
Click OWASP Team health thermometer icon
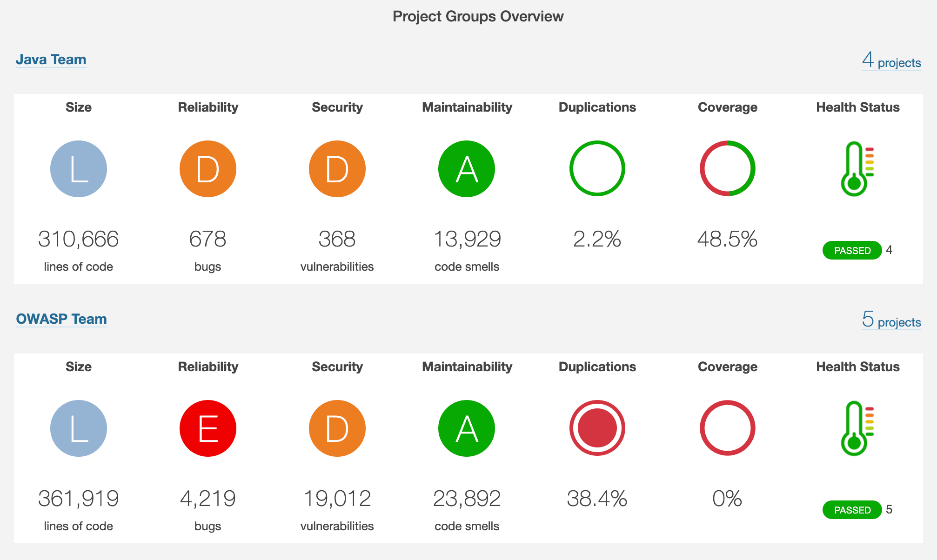click(x=857, y=428)
